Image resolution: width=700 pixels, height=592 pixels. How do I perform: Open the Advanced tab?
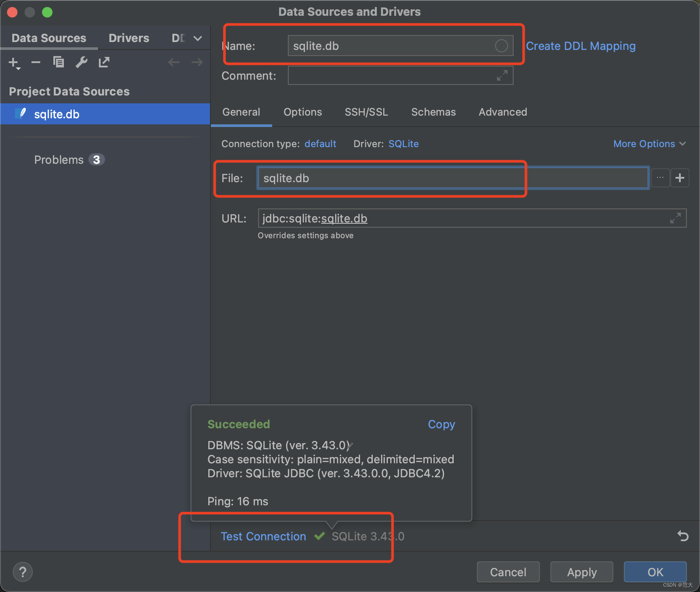(503, 112)
